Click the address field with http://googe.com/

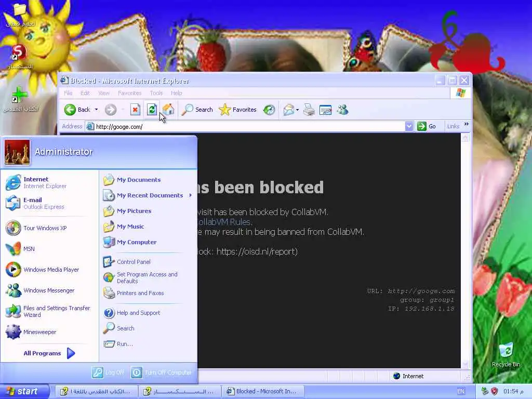(x=245, y=127)
